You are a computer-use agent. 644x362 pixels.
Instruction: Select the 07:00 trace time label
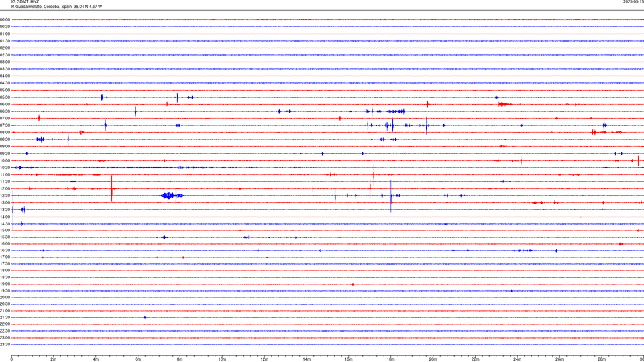click(5, 118)
